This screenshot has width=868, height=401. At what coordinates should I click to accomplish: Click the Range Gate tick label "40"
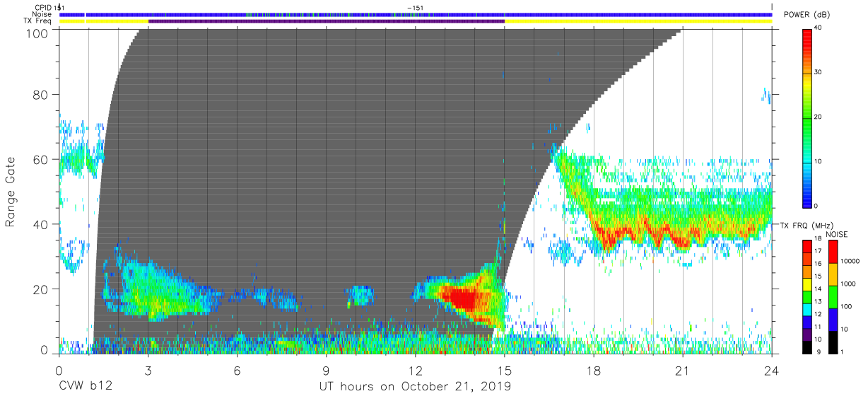tap(41, 224)
